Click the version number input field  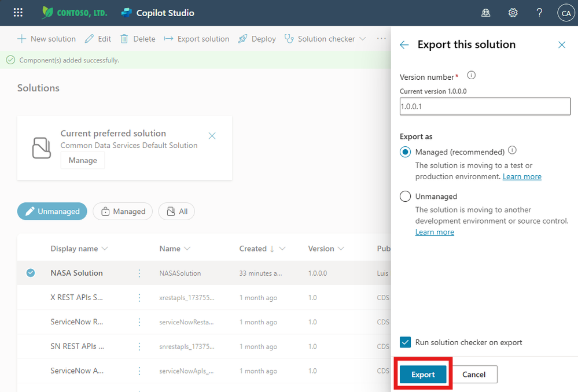tap(485, 106)
